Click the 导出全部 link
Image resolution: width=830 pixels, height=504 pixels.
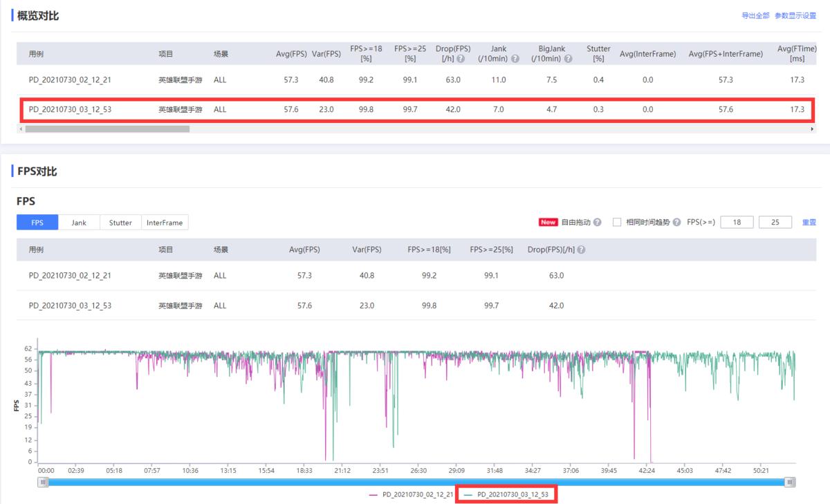point(755,16)
